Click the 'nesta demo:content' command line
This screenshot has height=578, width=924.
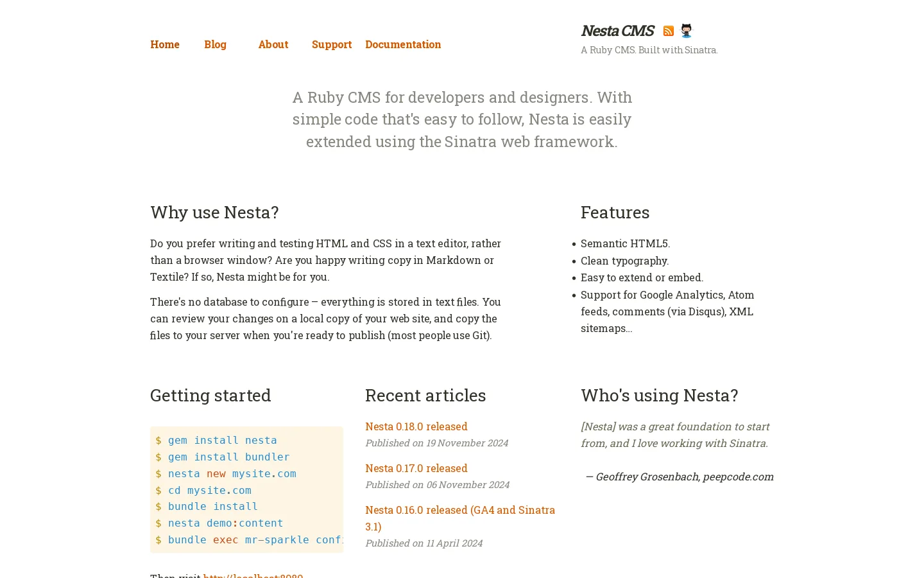coord(219,523)
